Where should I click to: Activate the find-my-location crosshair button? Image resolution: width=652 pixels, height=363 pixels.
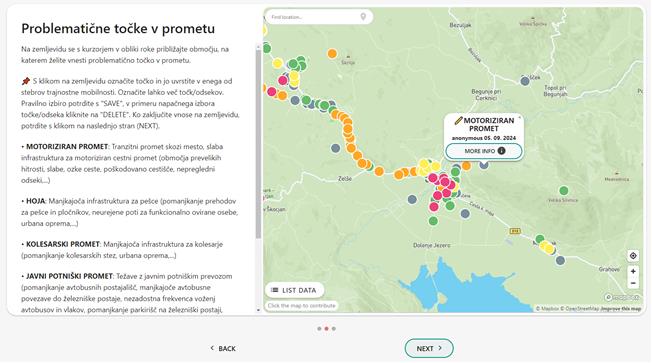[x=633, y=256]
